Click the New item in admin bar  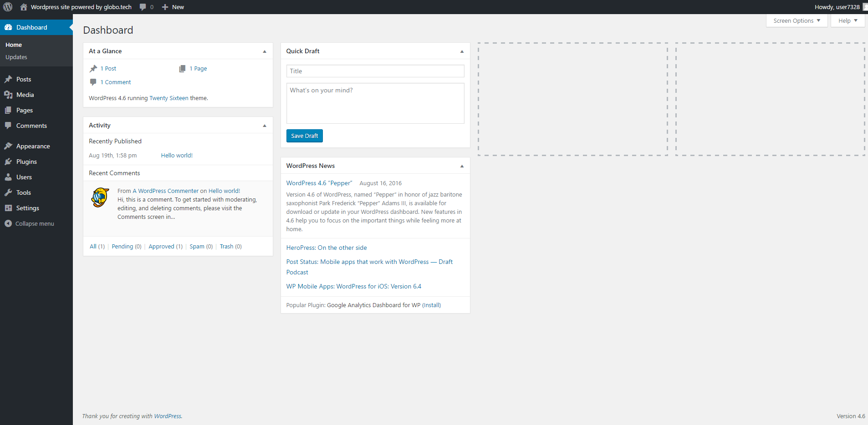tap(173, 7)
